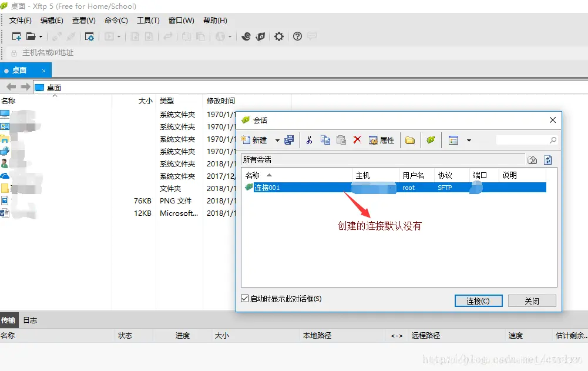Click the Cut scissors icon in session dialog

[309, 141]
